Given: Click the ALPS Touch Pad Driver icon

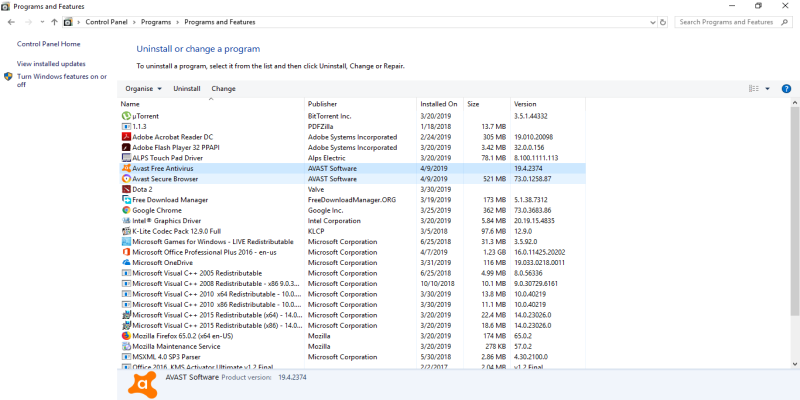Looking at the screenshot, I should click(x=127, y=158).
